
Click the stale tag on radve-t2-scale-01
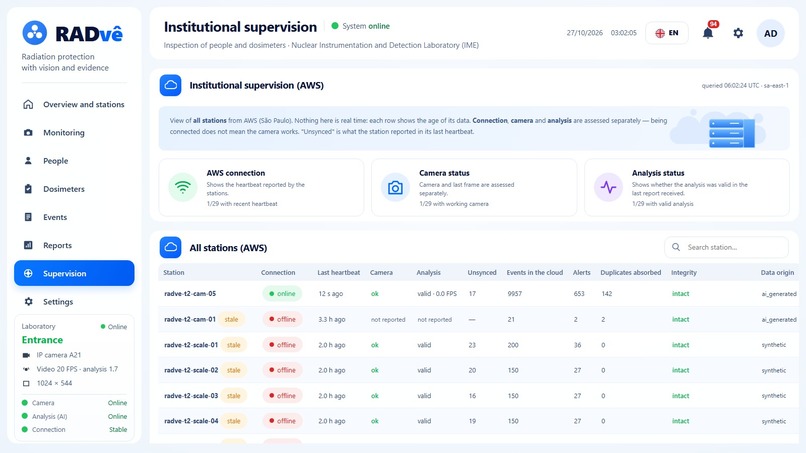tap(234, 345)
